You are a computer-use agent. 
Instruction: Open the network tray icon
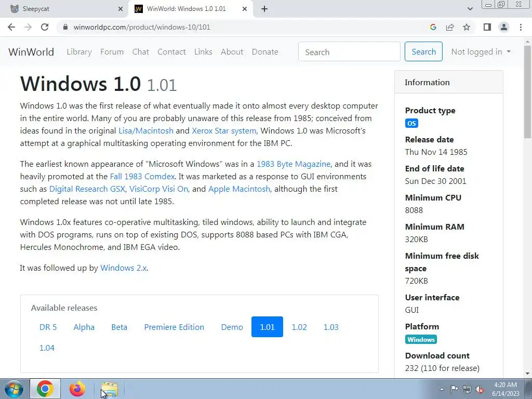pyautogui.click(x=467, y=389)
